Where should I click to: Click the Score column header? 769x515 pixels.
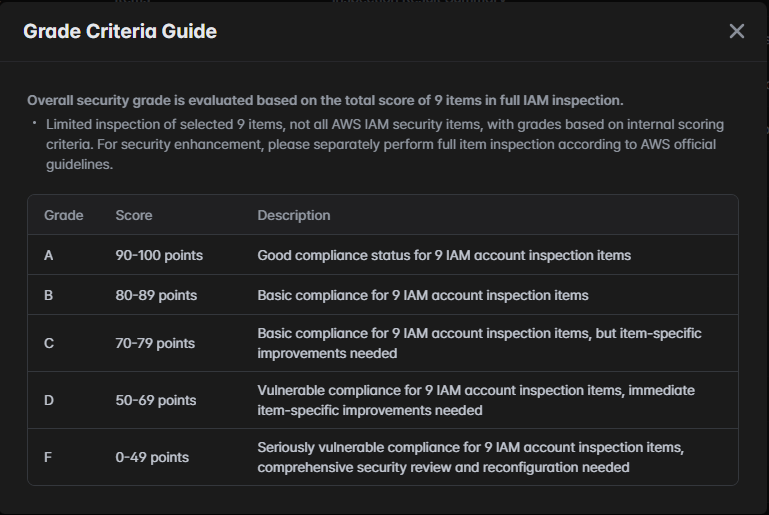(x=134, y=215)
